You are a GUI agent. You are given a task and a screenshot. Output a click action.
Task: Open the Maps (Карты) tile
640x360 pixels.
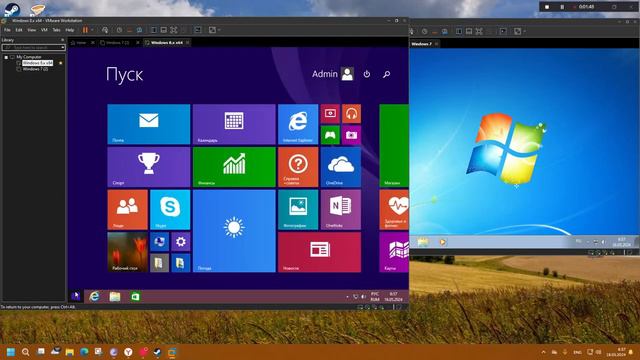[x=394, y=252]
